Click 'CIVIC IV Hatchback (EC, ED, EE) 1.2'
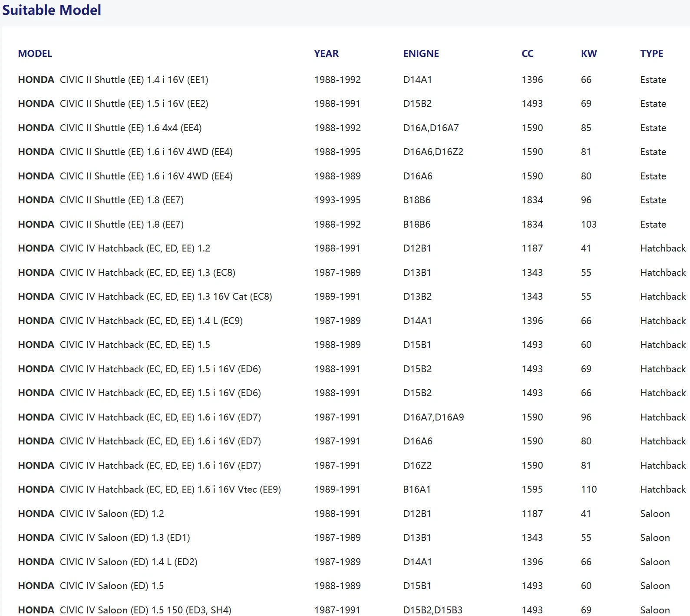The height and width of the screenshot is (616, 690). coord(135,248)
